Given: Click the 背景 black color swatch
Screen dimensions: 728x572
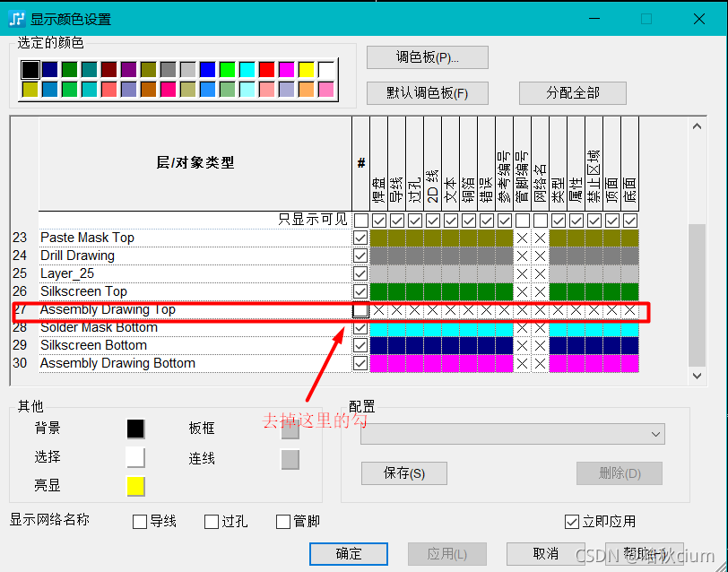Looking at the screenshot, I should [135, 429].
